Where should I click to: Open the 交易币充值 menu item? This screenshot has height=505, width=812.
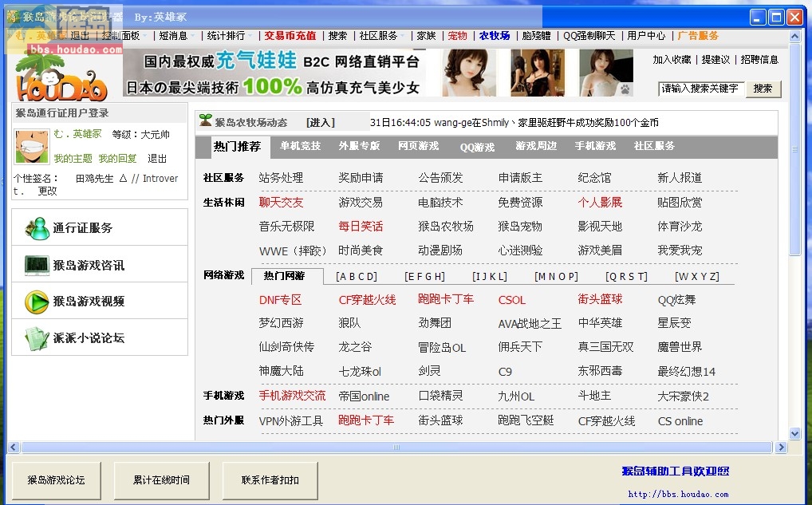(290, 36)
